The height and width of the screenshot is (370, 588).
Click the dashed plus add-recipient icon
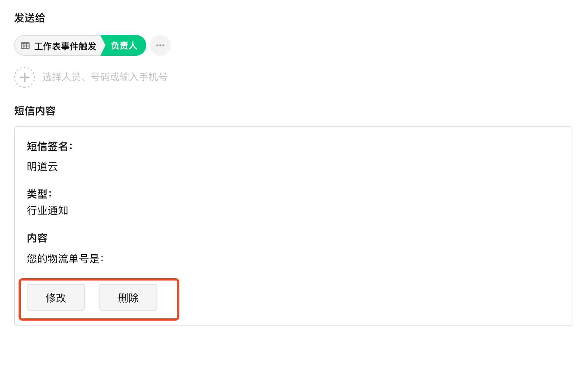click(24, 77)
